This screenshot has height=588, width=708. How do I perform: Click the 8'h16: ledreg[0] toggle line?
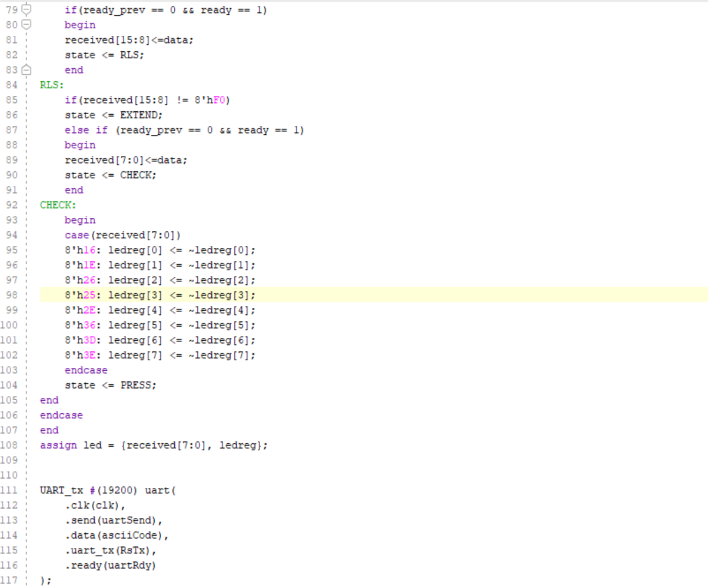point(161,250)
